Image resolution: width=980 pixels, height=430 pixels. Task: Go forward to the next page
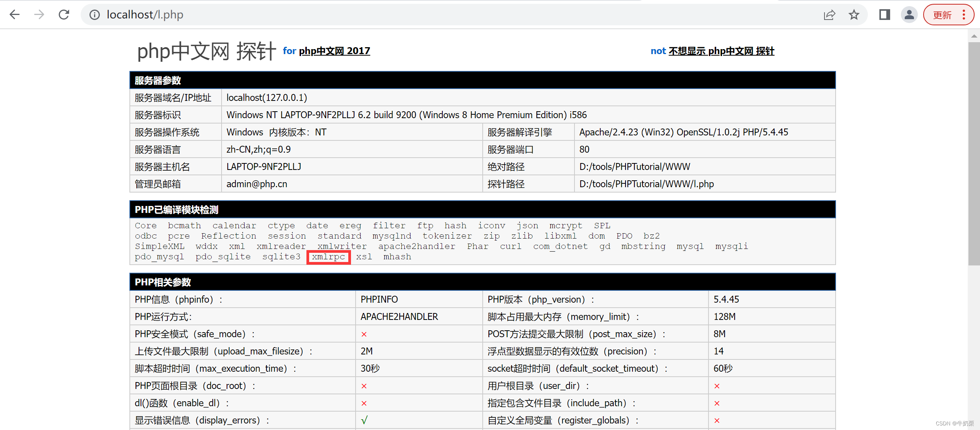pos(39,15)
